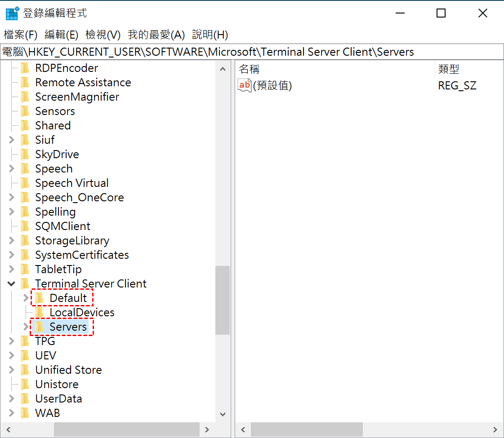This screenshot has width=504, height=438.
Task: Expand the Siuf key
Action: (x=11, y=140)
